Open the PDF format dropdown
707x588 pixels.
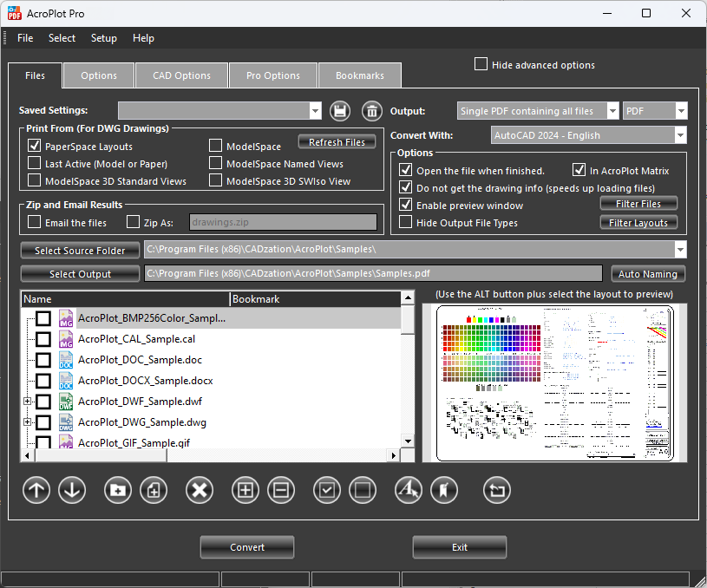coord(681,111)
